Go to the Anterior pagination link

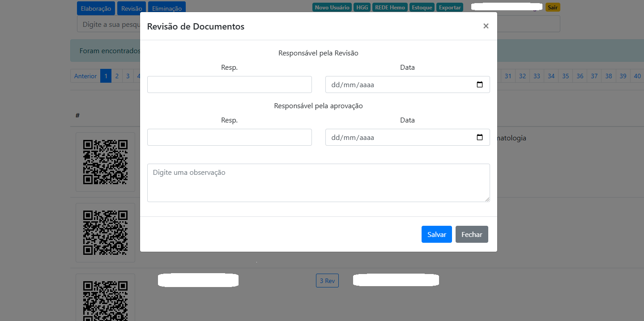85,76
